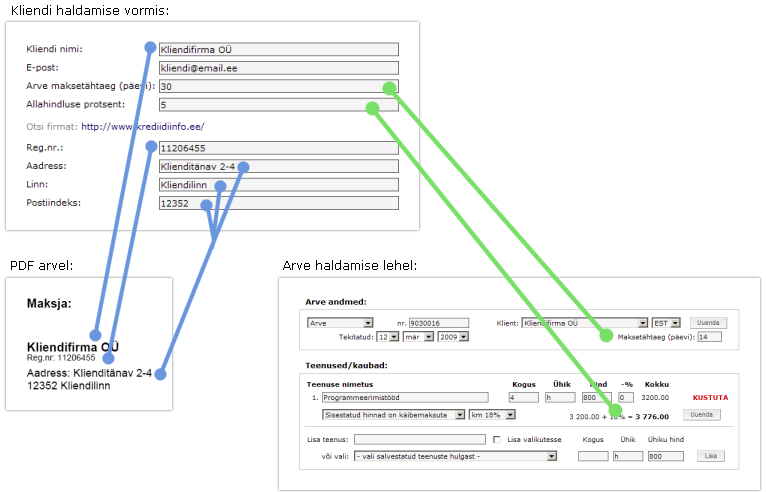The height and width of the screenshot is (492, 766).
Task: Open the krediidiinfo.ee link
Action: click(x=143, y=127)
